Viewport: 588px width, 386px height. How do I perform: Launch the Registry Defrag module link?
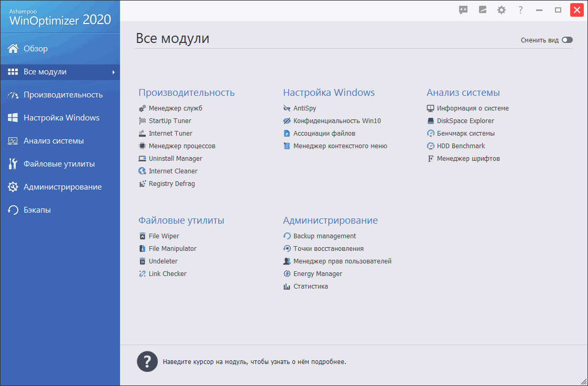coord(172,184)
